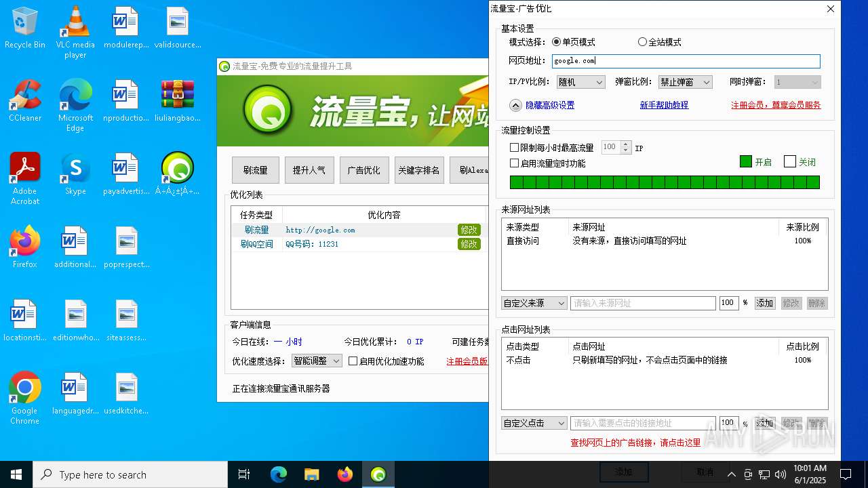Open the editionwho image file
The image size is (868, 488).
coord(75,320)
